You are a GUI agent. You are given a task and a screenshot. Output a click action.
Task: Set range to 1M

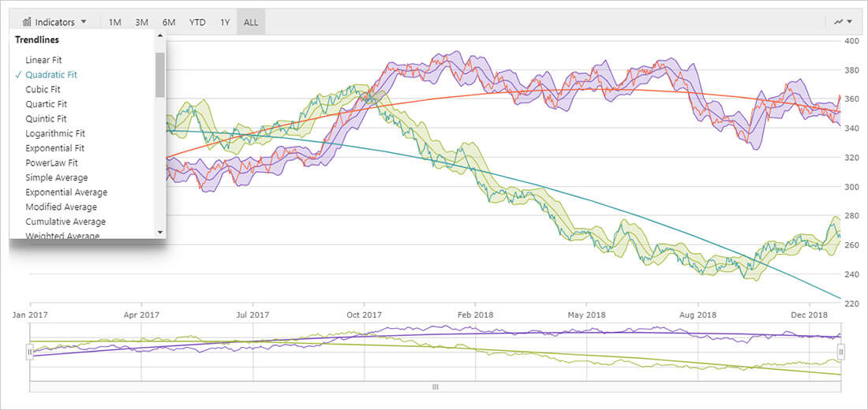(115, 22)
